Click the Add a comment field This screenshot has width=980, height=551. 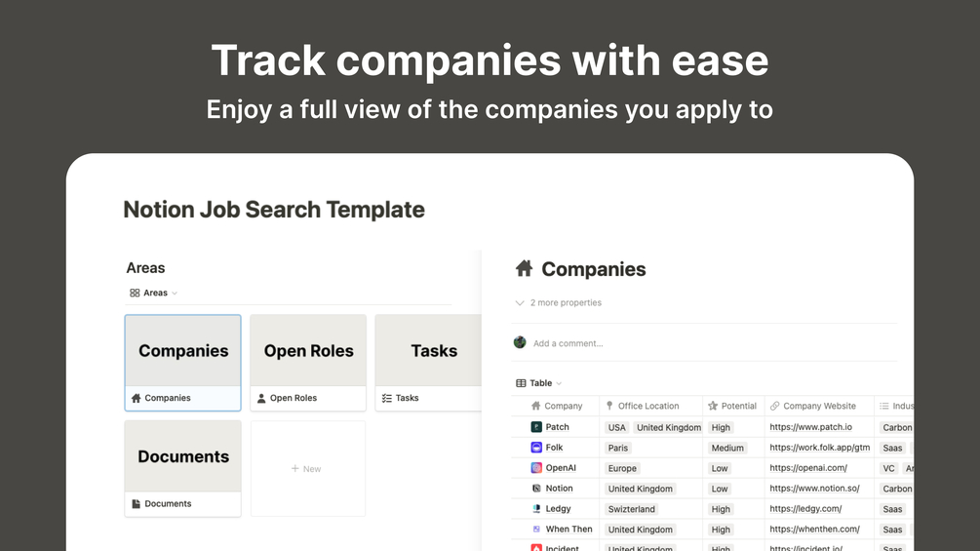[568, 343]
